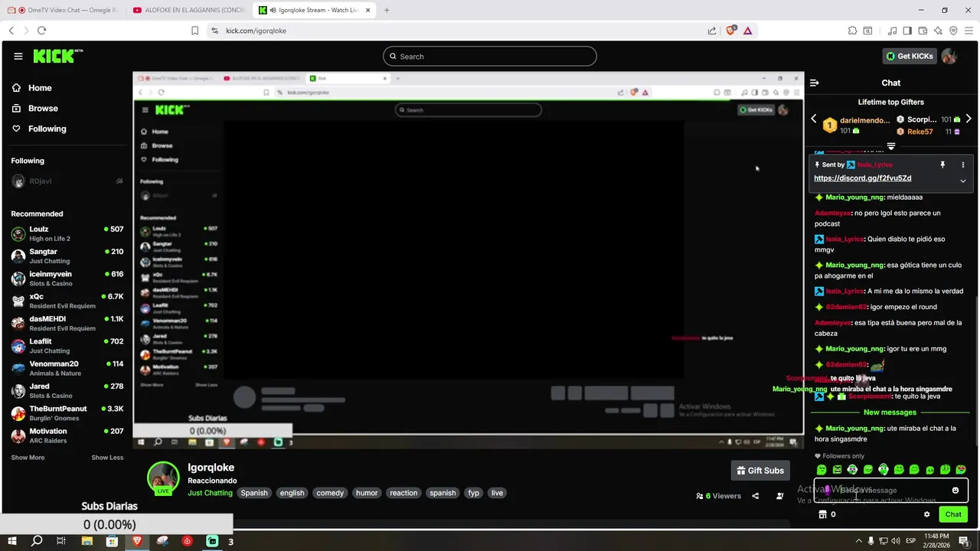
Task: Open Brave Leo AI sparkle icon
Action: (x=938, y=31)
